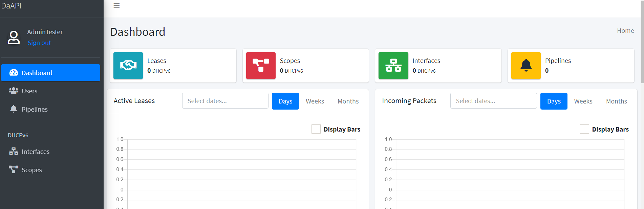Viewport: 644px width, 209px height.
Task: Click the AdminTester username text
Action: click(45, 32)
